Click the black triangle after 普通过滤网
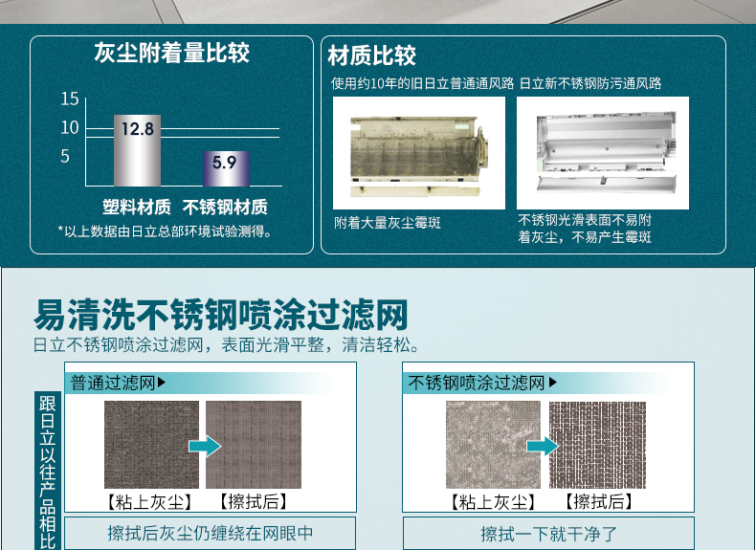This screenshot has width=756, height=550. [162, 384]
